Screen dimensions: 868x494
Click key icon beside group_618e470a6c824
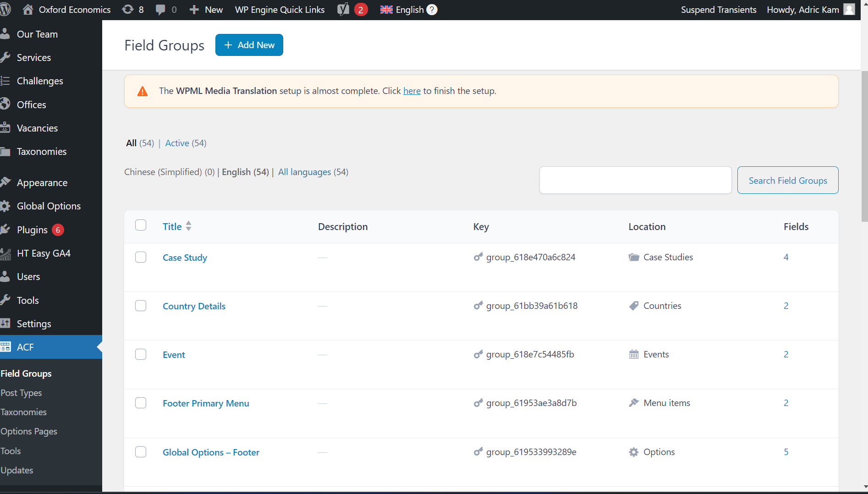click(478, 257)
